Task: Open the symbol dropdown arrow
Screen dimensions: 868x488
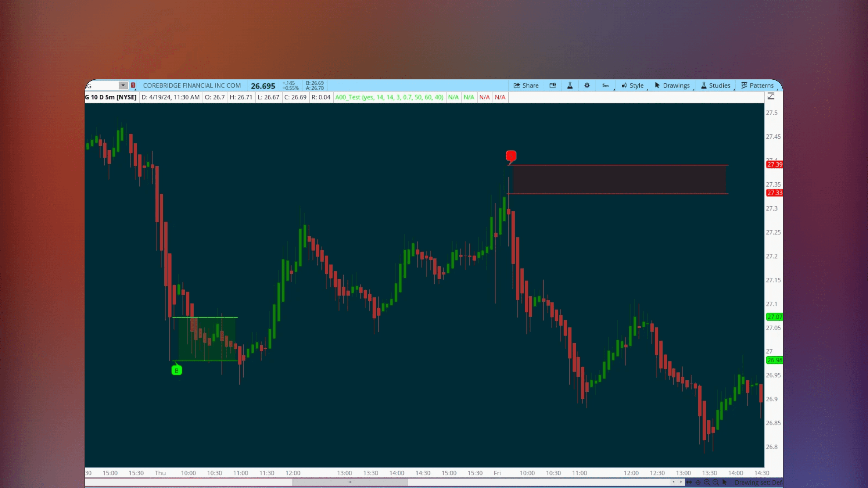Action: [x=123, y=85]
